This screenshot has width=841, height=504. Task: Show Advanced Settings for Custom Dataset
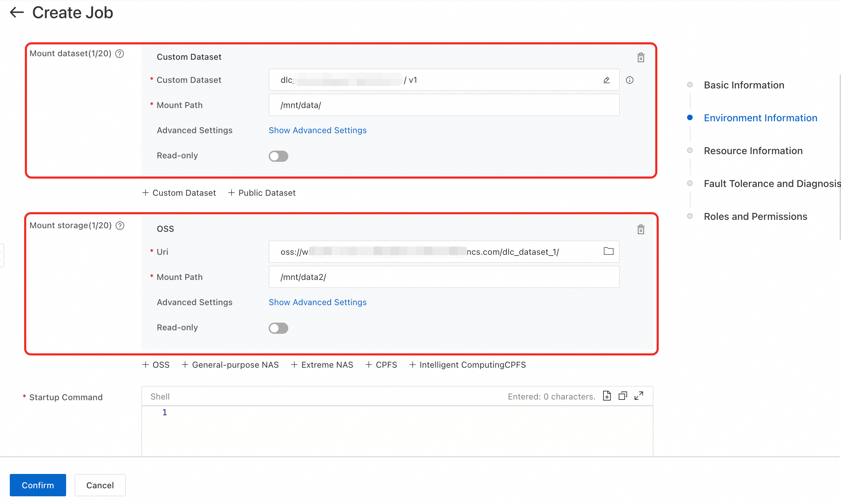pos(317,130)
